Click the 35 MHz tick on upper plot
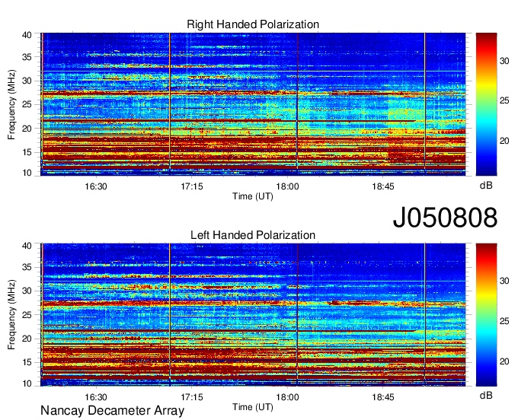This screenshot has height=420, width=518. click(x=27, y=57)
